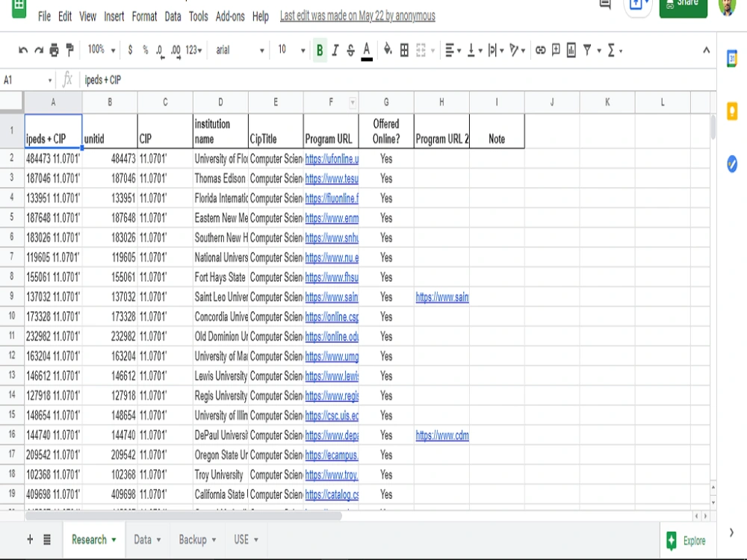The height and width of the screenshot is (560, 747).
Task: Open the fill color picker
Action: tap(388, 49)
